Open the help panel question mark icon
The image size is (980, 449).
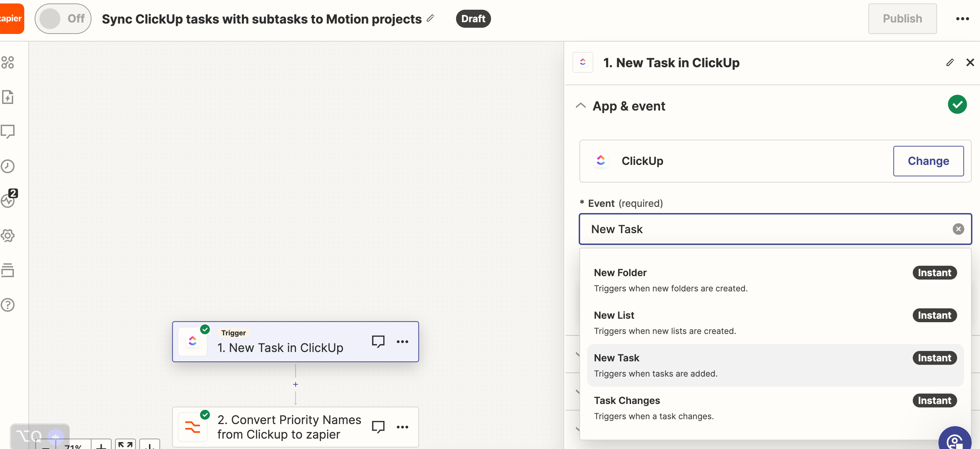8,305
